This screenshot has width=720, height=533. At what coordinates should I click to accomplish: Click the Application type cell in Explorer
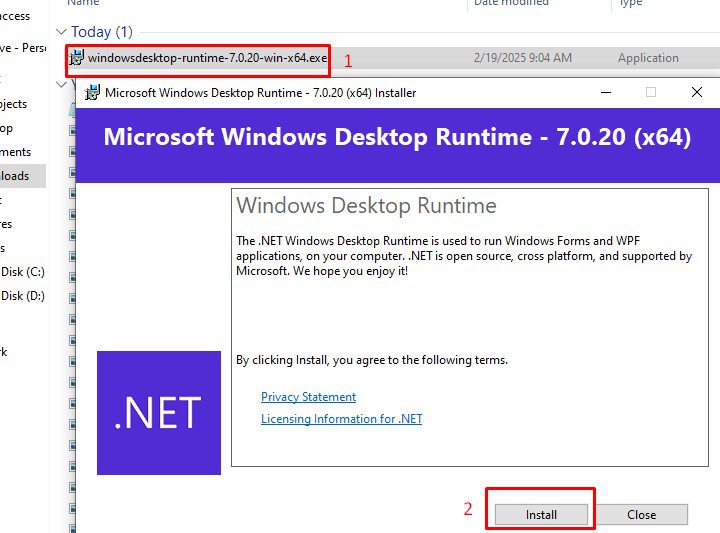[648, 58]
